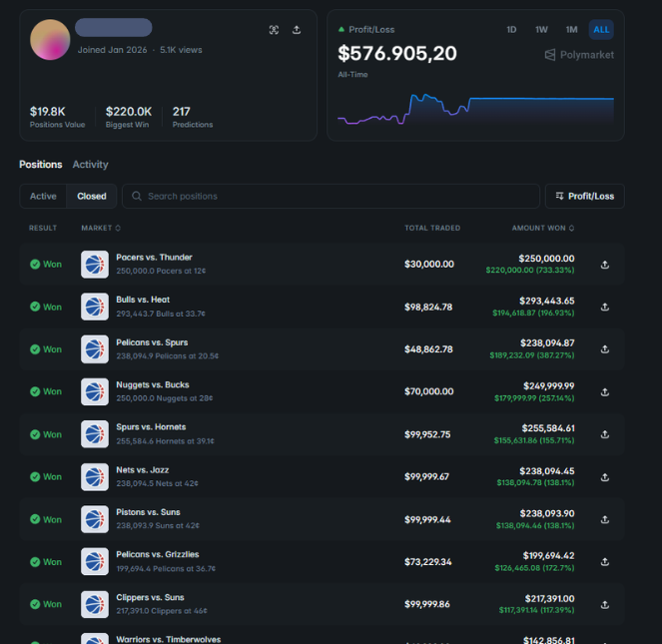Click the profile scan icon near username

[274, 30]
